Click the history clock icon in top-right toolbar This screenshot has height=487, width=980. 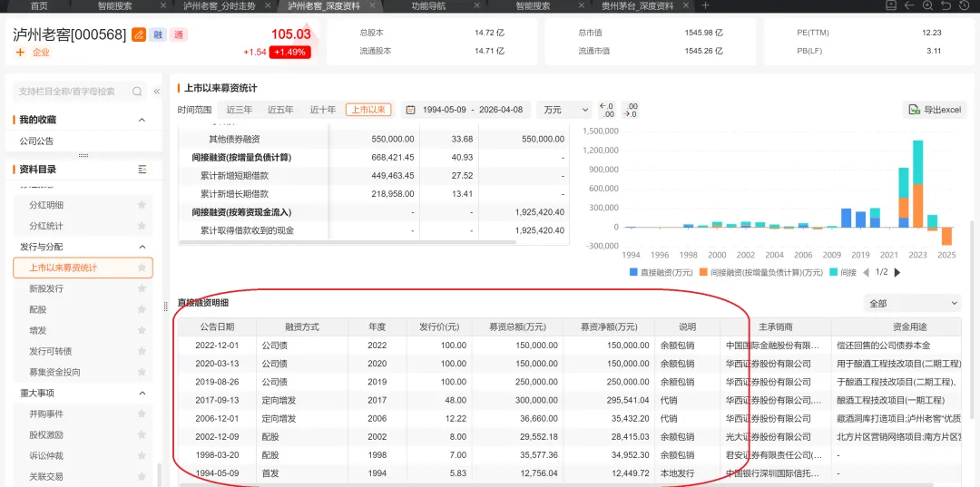coord(964,5)
